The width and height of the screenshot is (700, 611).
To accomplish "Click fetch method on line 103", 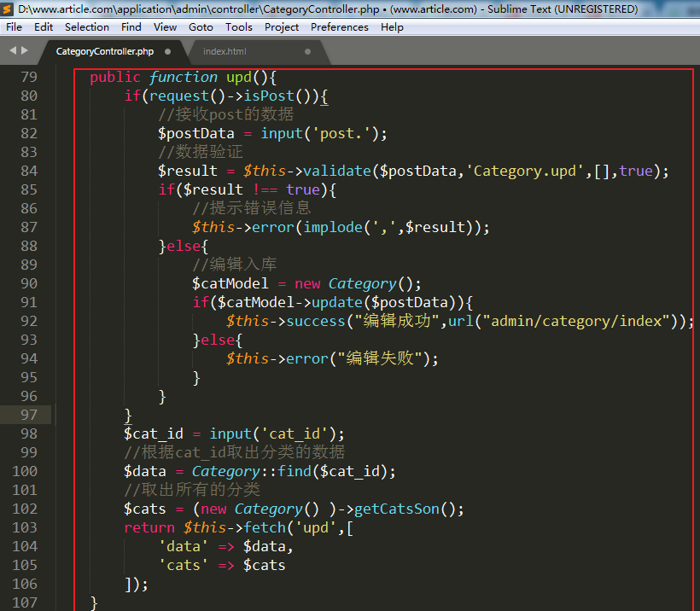I will click(265, 527).
